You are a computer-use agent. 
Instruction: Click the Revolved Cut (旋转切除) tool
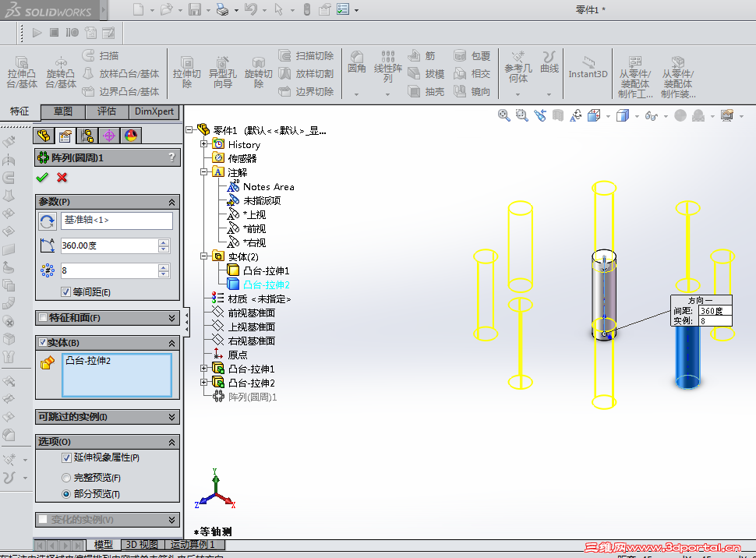(259, 72)
